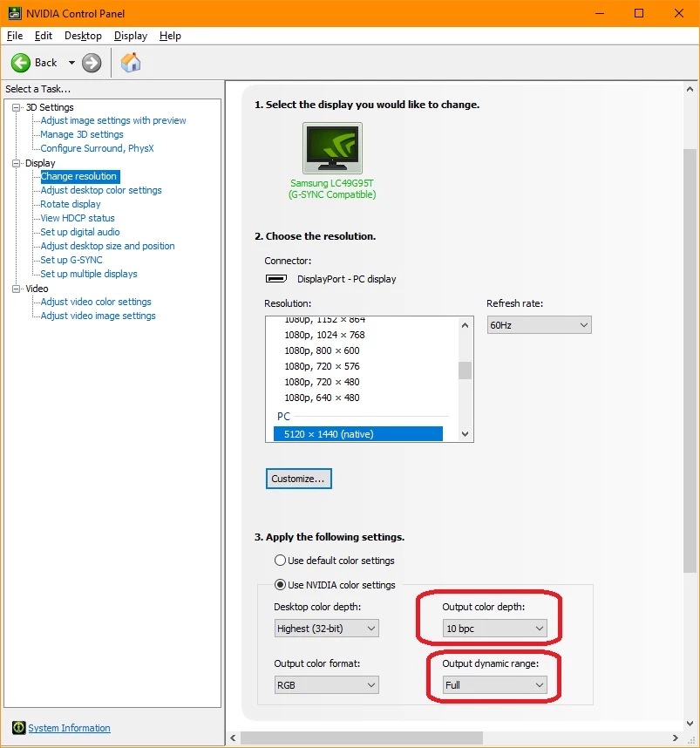Maximize the NVIDIA Control Panel window
This screenshot has height=748, width=700.
click(639, 13)
